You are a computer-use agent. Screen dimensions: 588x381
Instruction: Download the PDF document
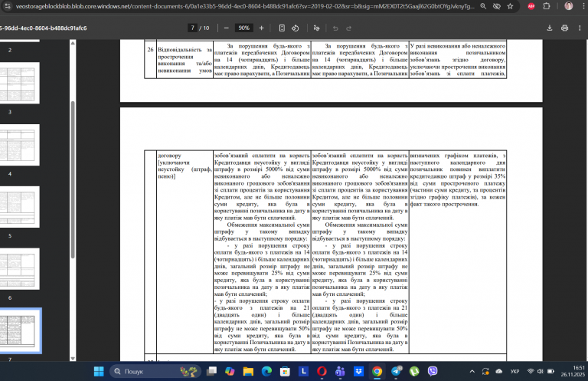(550, 28)
